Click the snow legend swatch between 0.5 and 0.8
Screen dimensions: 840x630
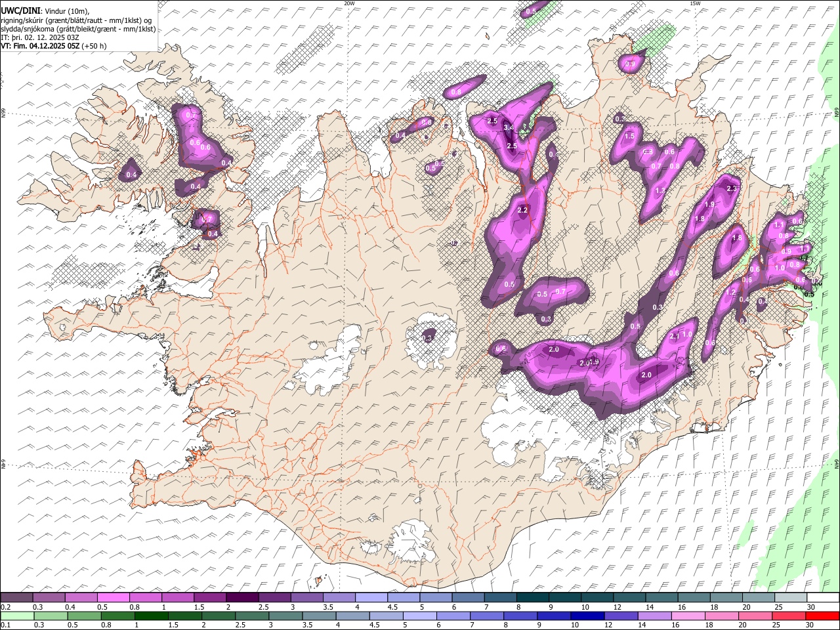point(113,598)
